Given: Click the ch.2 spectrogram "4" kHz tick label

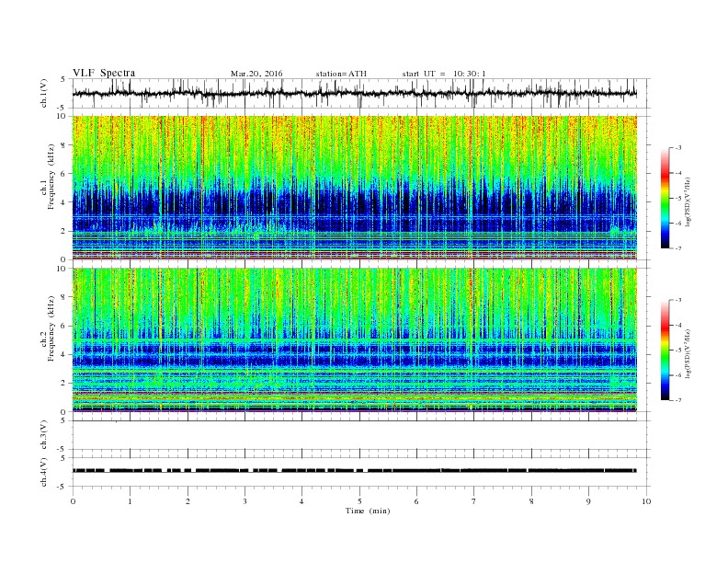Looking at the screenshot, I should (63, 354).
